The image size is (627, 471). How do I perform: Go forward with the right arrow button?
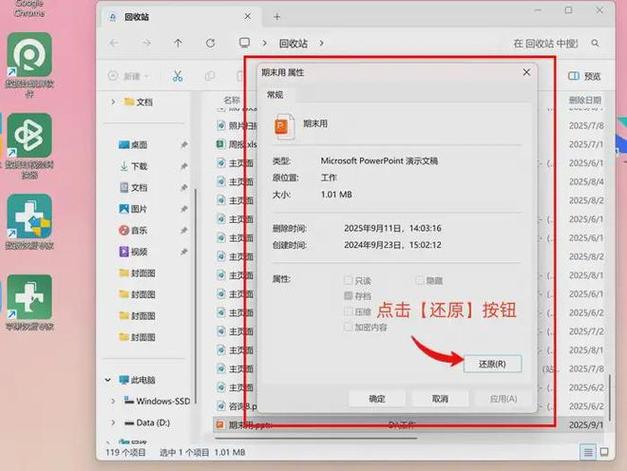coord(147,43)
